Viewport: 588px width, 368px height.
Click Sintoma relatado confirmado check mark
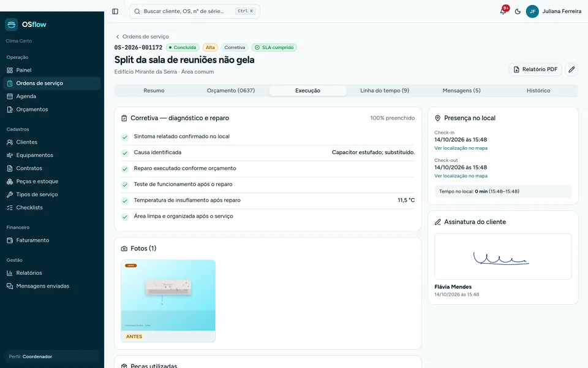point(125,137)
